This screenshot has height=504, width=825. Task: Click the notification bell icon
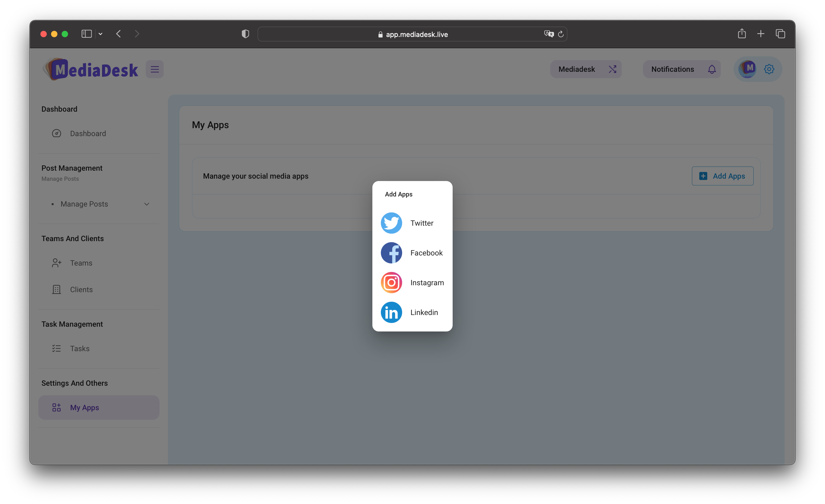712,69
